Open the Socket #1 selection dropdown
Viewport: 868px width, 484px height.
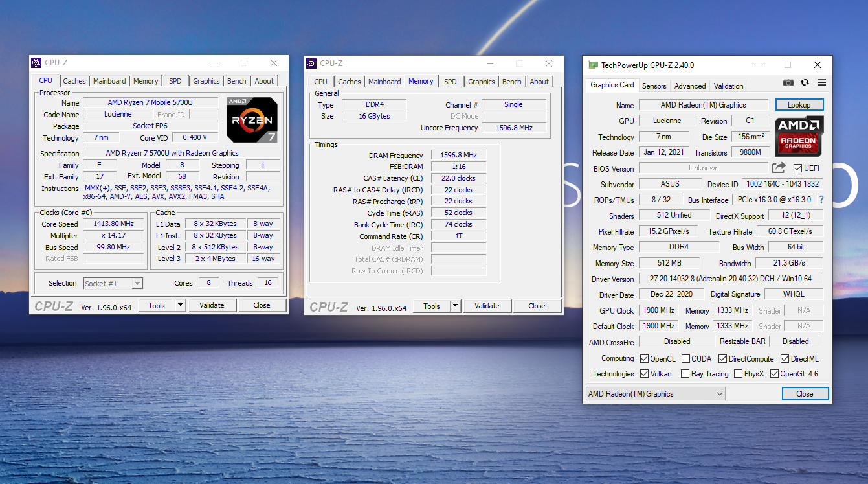[x=113, y=283]
